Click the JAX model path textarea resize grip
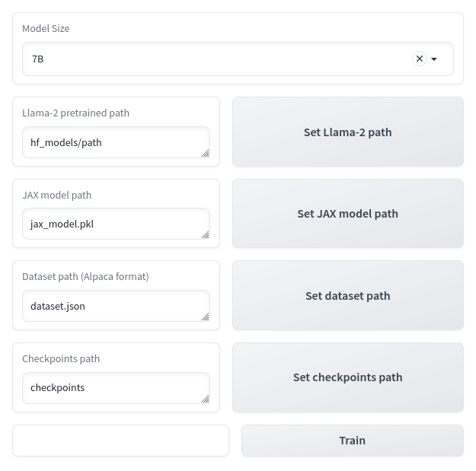Viewport: 476px width, 471px height. tap(205, 234)
